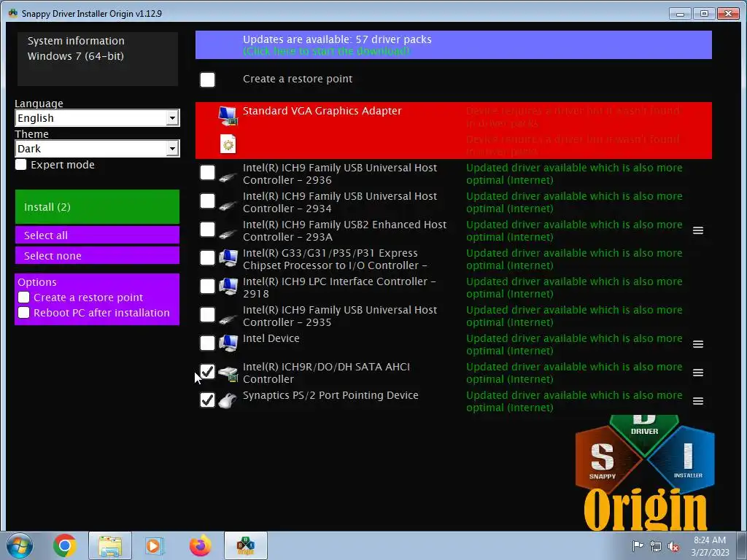Viewport: 747px width, 560px height.
Task: Click the muted volume tray icon
Action: tap(673, 546)
